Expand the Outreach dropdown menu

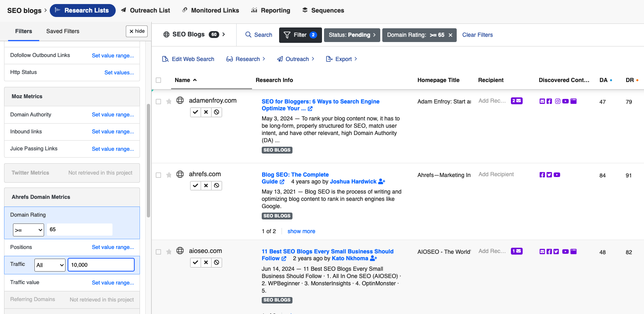(296, 59)
